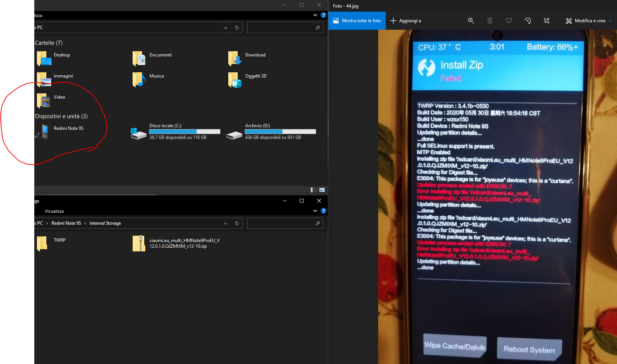Click Aggiungi a button
This screenshot has height=364, width=617.
(406, 21)
